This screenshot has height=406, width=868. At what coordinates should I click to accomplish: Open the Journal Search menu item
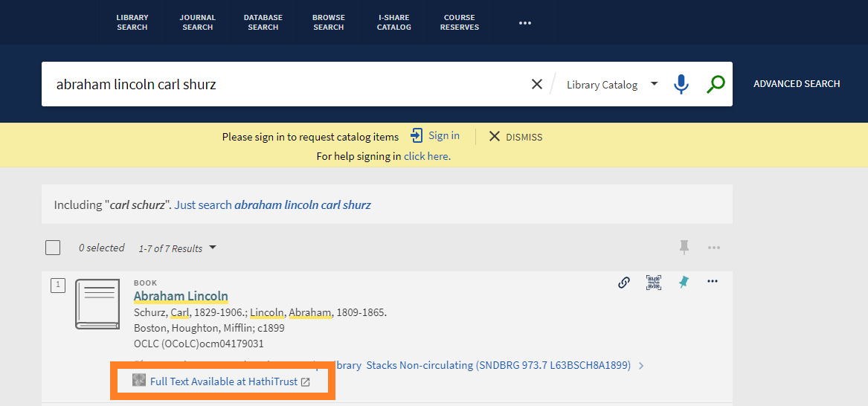(x=197, y=22)
